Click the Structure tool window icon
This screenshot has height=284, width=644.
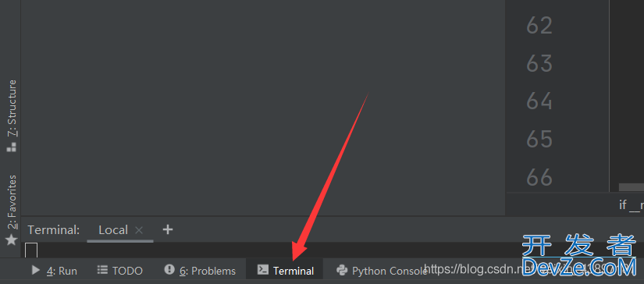[11, 147]
